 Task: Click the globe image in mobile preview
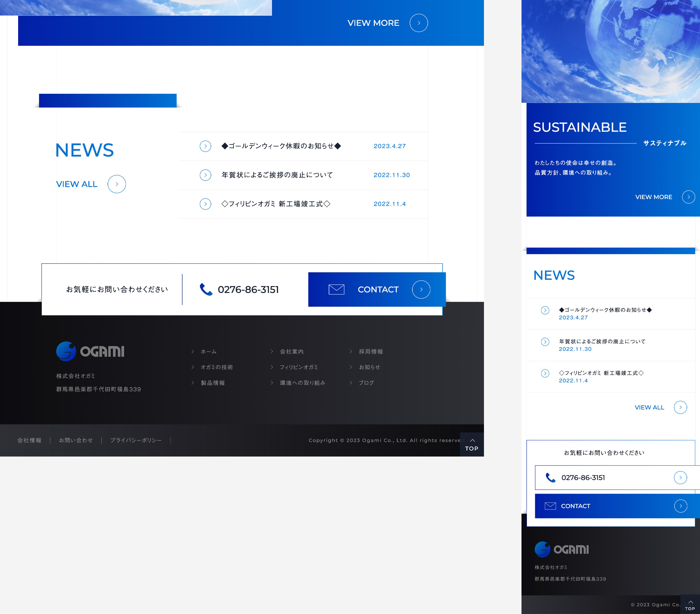pos(616,51)
